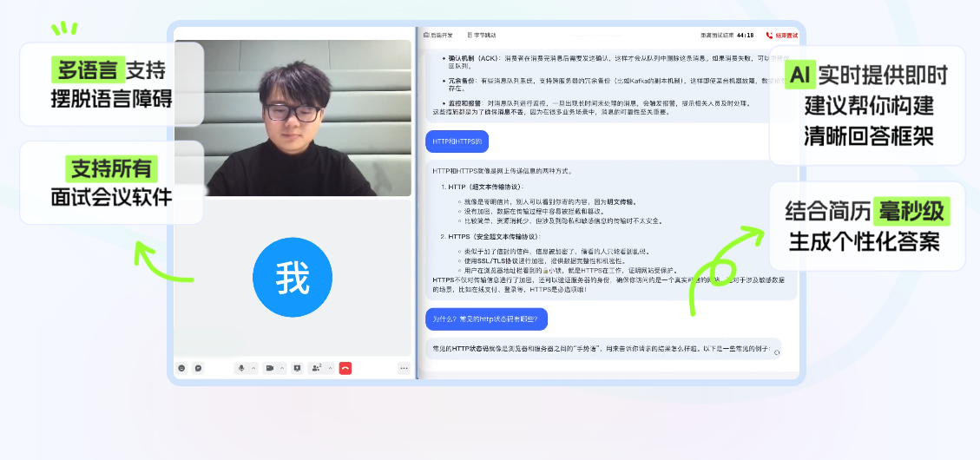
Task: Click the '1. HTTP（超文本传输协议）' heading
Action: [x=482, y=187]
